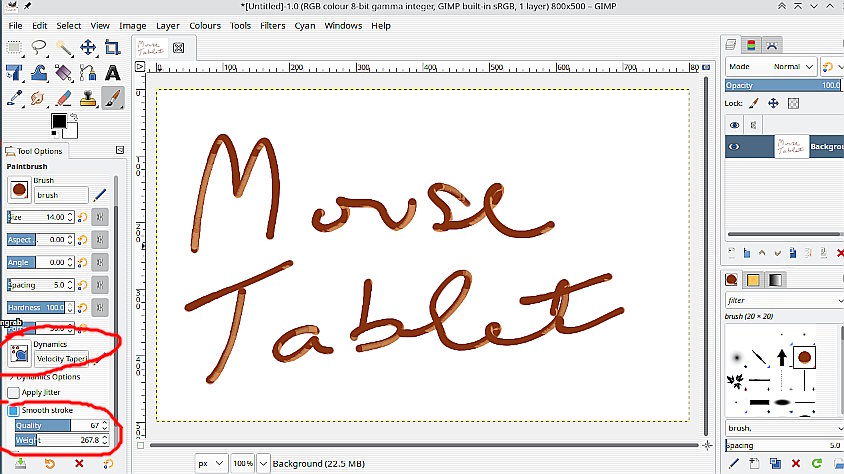The height and width of the screenshot is (474, 844).
Task: Reset brush Aspect ratio to default
Action: 82,240
